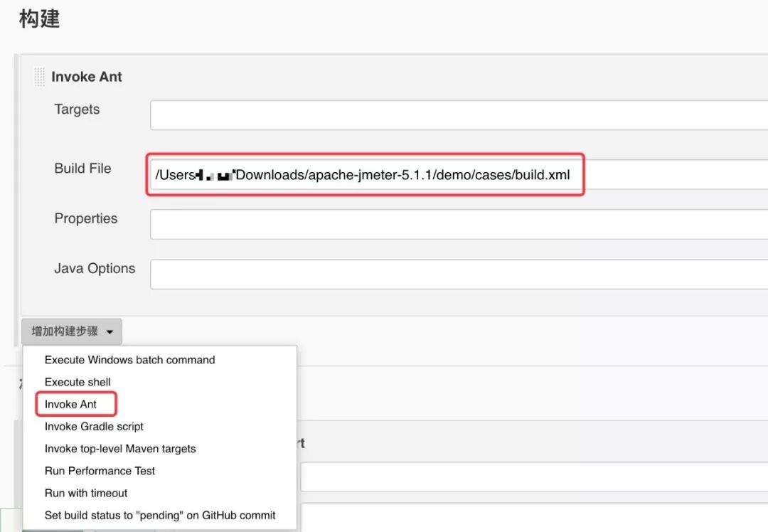Image resolution: width=768 pixels, height=532 pixels.
Task: Select "Execute Windows batch command" option
Action: (129, 360)
